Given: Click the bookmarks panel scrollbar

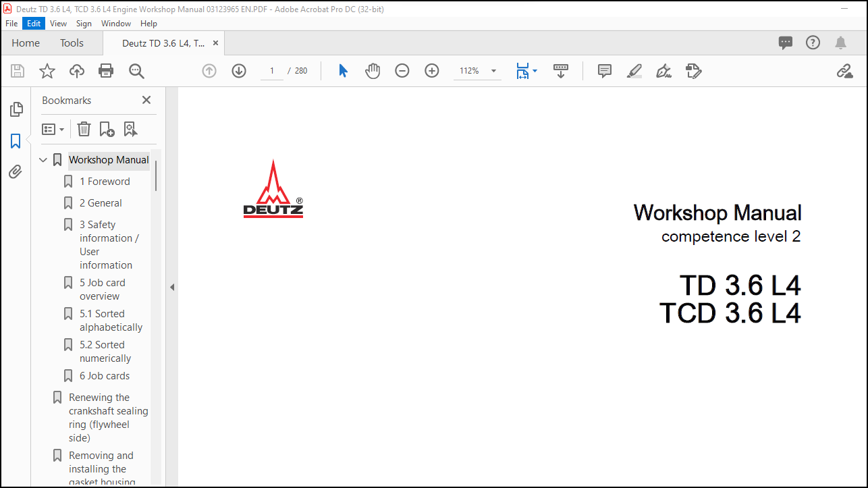Looking at the screenshot, I should coord(156,175).
